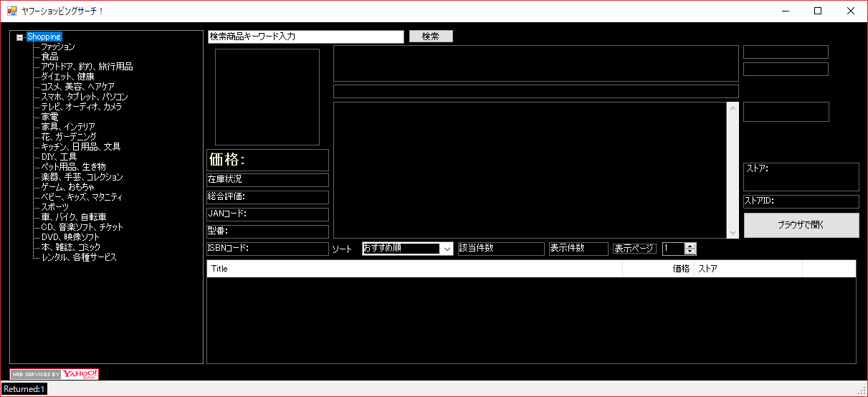Select DIY、工具 category
The height and width of the screenshot is (397, 868).
coord(59,157)
